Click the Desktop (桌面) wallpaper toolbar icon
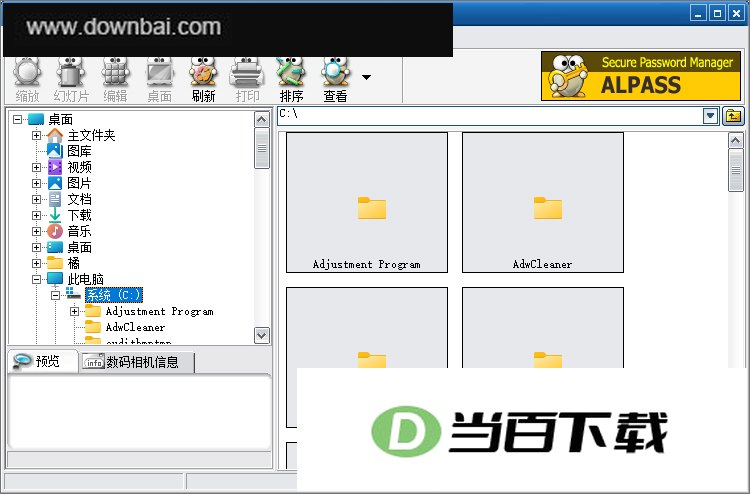Viewport: 750px width, 494px height. (x=159, y=79)
